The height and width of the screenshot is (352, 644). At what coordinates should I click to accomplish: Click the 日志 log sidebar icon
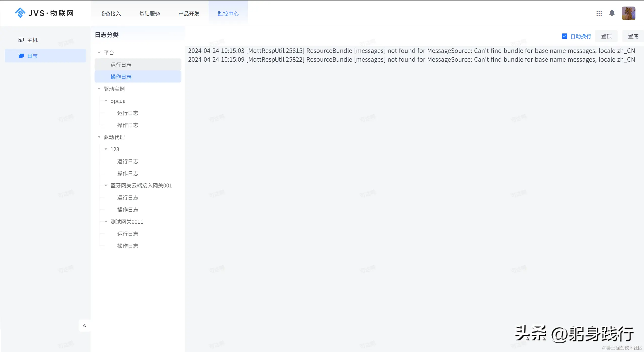21,56
